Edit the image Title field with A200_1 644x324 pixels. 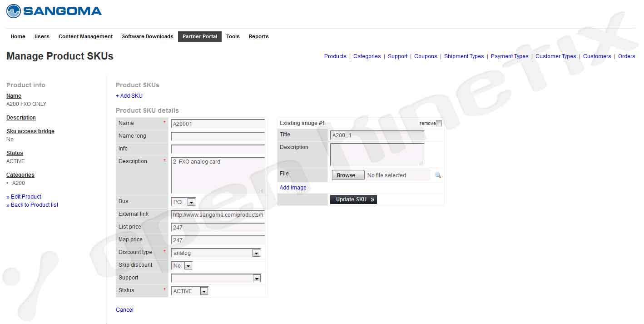pyautogui.click(x=377, y=135)
